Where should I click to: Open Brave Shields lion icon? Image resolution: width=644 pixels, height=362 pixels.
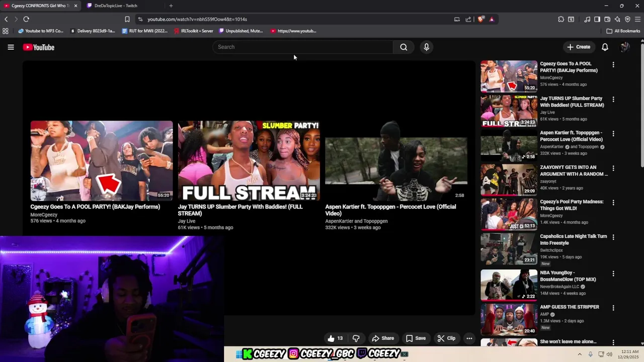pyautogui.click(x=481, y=19)
